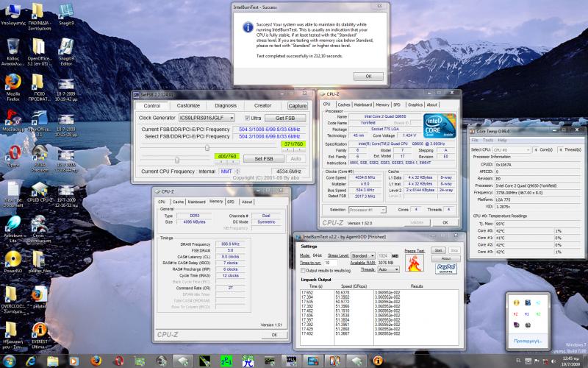Click the Windows Start orb
Viewport: 588px width, 368px height.
coord(8,361)
